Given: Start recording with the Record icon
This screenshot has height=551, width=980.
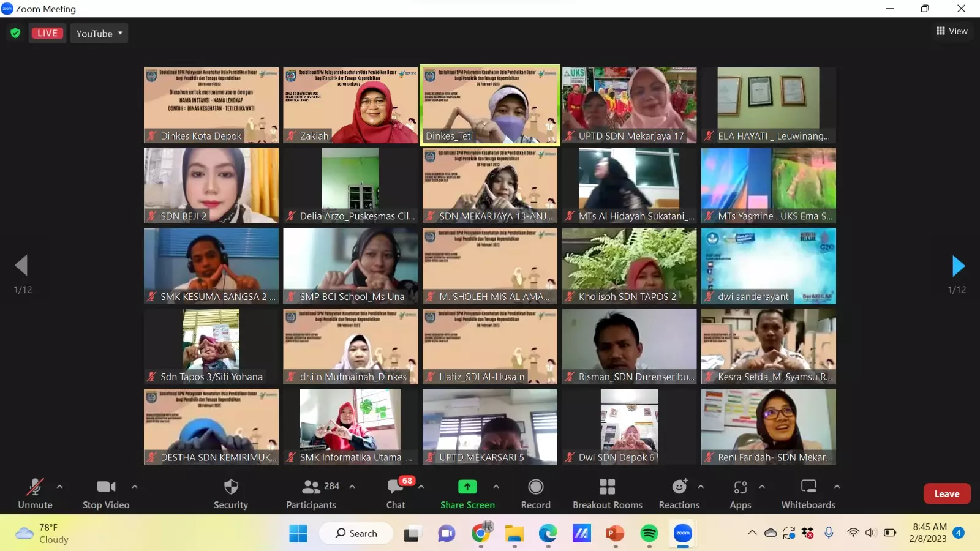Looking at the screenshot, I should [x=535, y=487].
